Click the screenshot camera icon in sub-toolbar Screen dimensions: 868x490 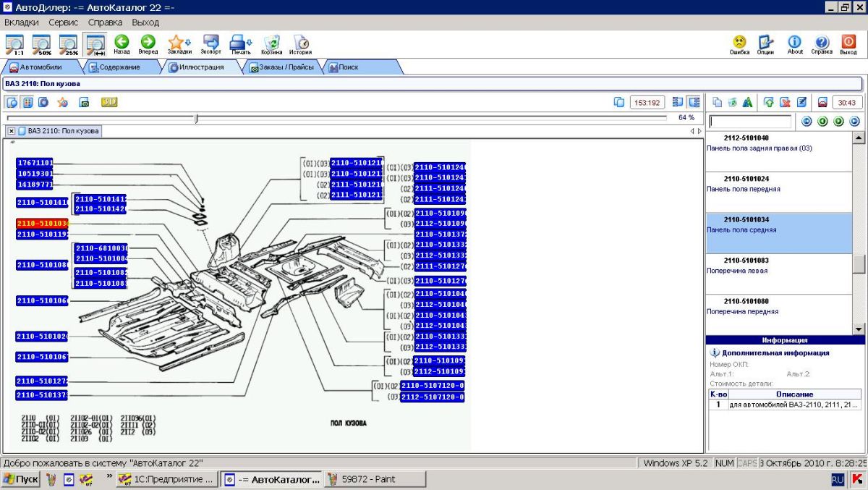(84, 102)
